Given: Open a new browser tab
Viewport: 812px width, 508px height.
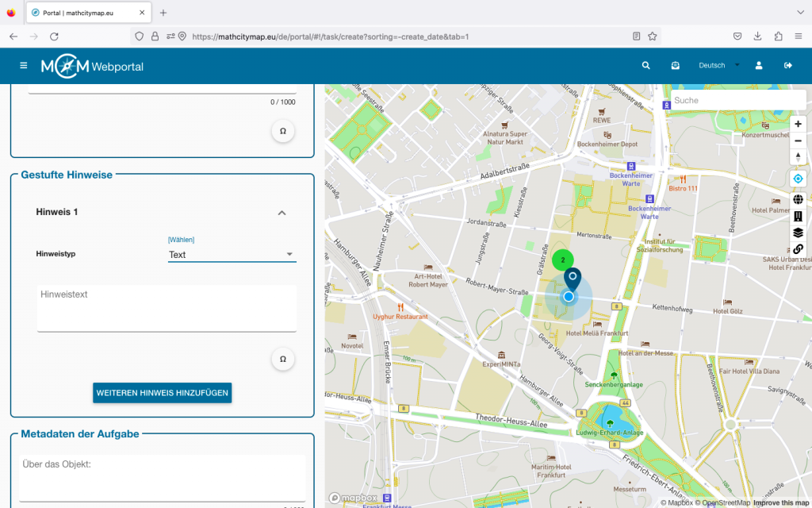Looking at the screenshot, I should pyautogui.click(x=163, y=13).
